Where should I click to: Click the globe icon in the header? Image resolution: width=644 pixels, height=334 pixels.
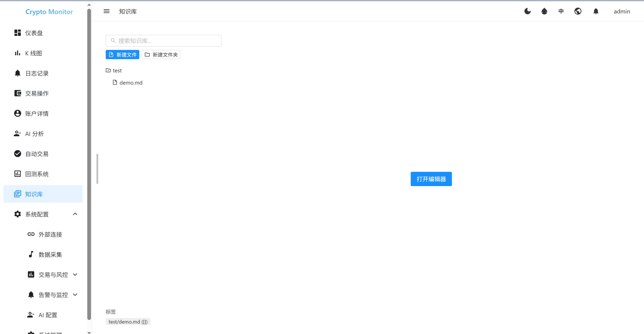pyautogui.click(x=578, y=11)
